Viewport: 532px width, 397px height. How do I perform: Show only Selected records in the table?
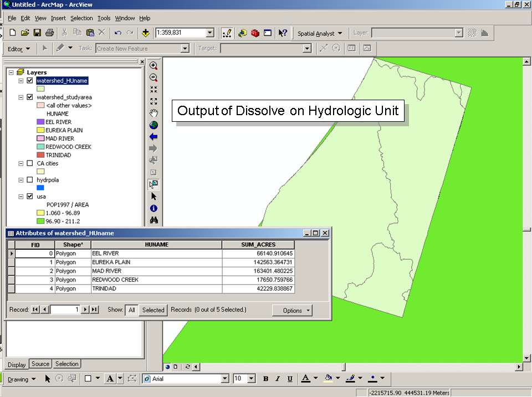pyautogui.click(x=153, y=310)
